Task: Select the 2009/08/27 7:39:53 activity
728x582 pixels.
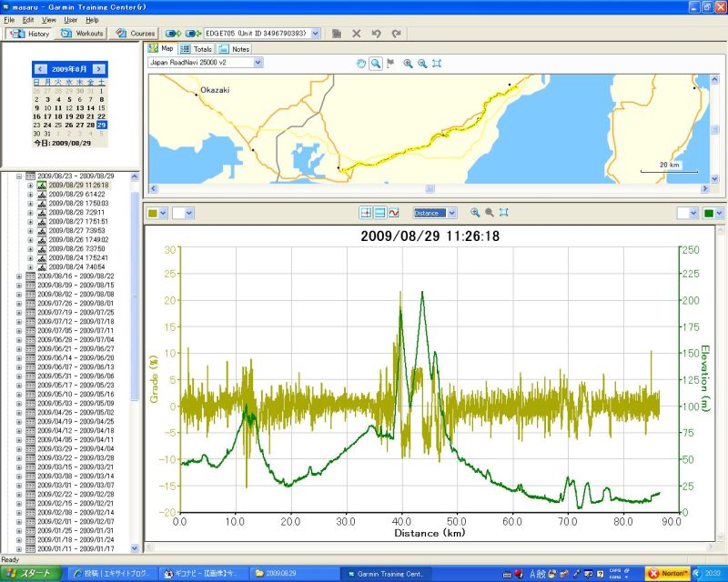Action: tap(76, 231)
